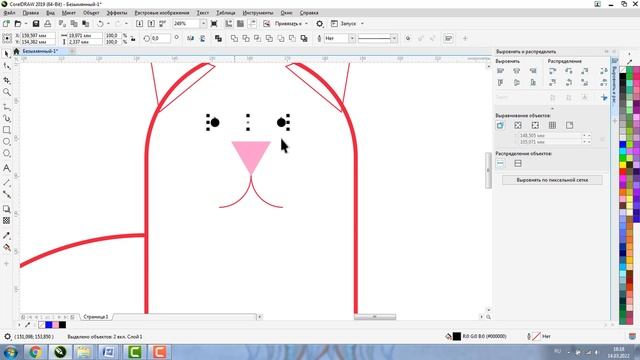
Task: Open the Options gear in toolbar
Action: click(320, 24)
